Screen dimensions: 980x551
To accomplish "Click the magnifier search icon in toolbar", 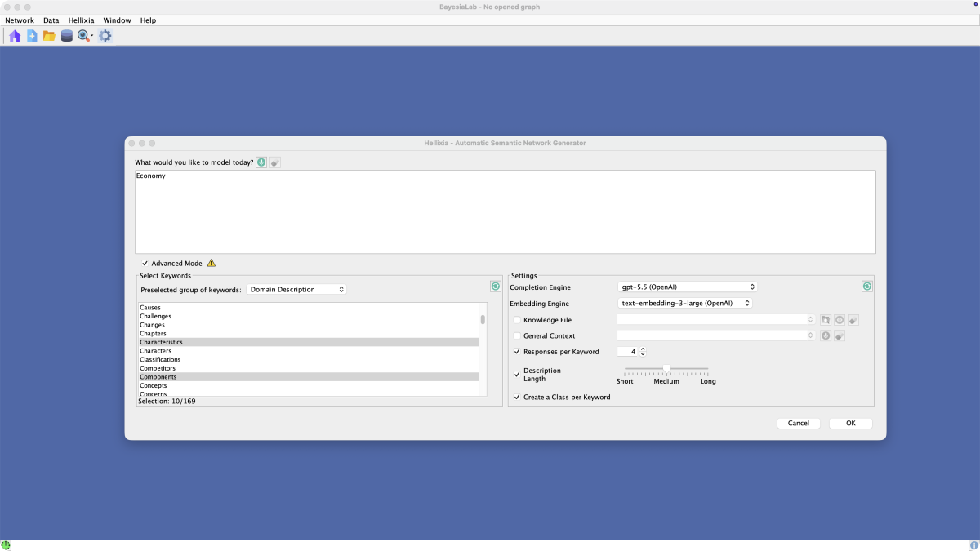I will click(83, 36).
